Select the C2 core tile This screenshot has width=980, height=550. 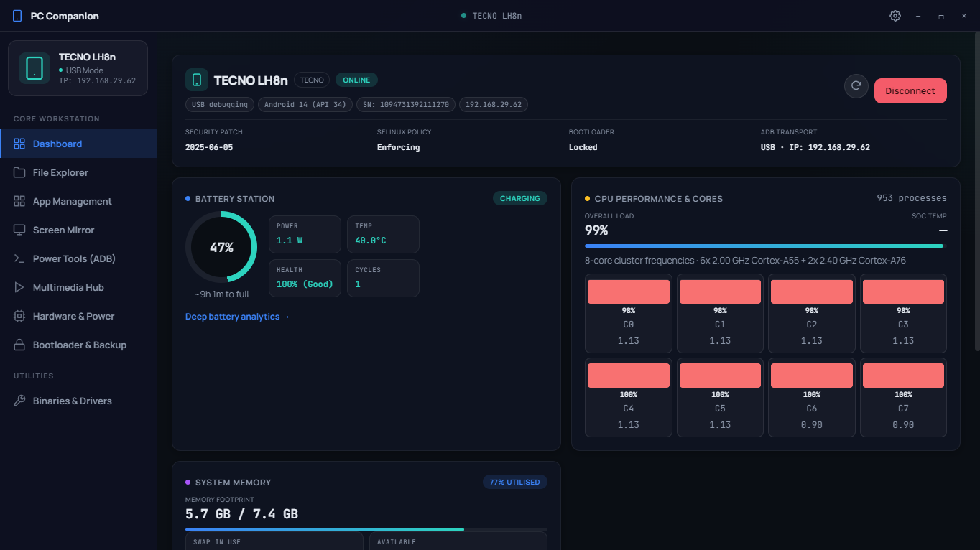pos(812,313)
